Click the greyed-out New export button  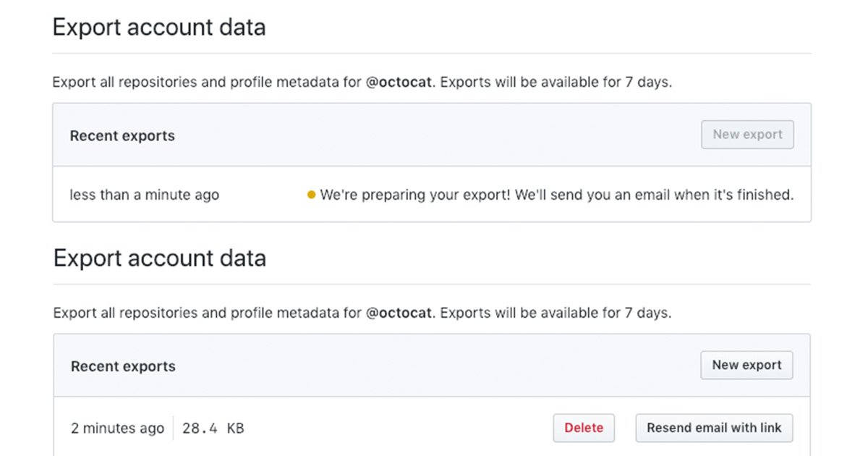point(747,135)
